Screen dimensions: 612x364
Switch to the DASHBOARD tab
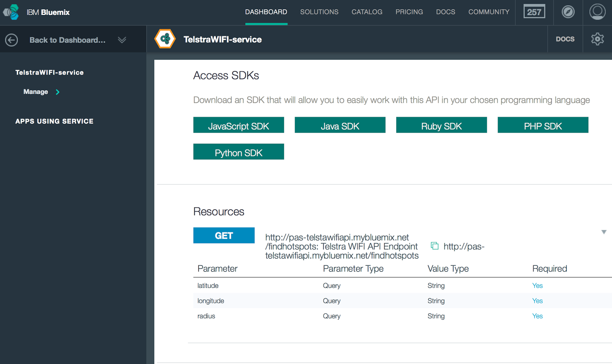(266, 12)
